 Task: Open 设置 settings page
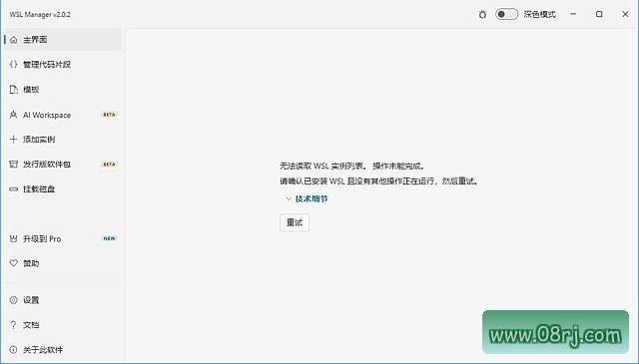(x=63, y=300)
